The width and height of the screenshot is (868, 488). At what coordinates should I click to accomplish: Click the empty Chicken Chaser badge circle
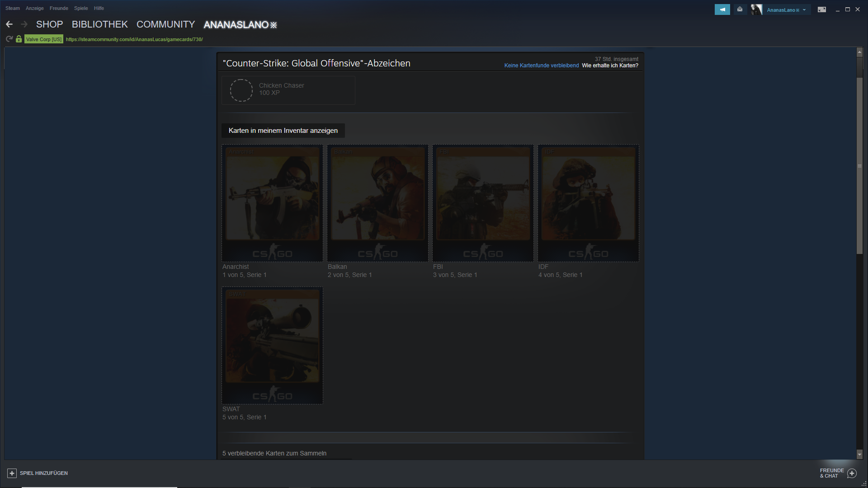click(241, 90)
